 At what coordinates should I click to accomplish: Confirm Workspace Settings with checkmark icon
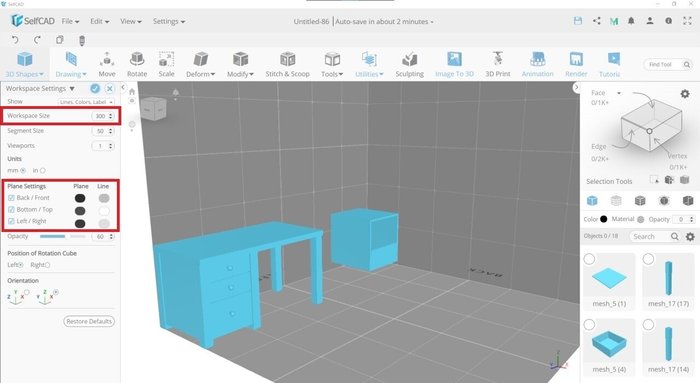[95, 88]
